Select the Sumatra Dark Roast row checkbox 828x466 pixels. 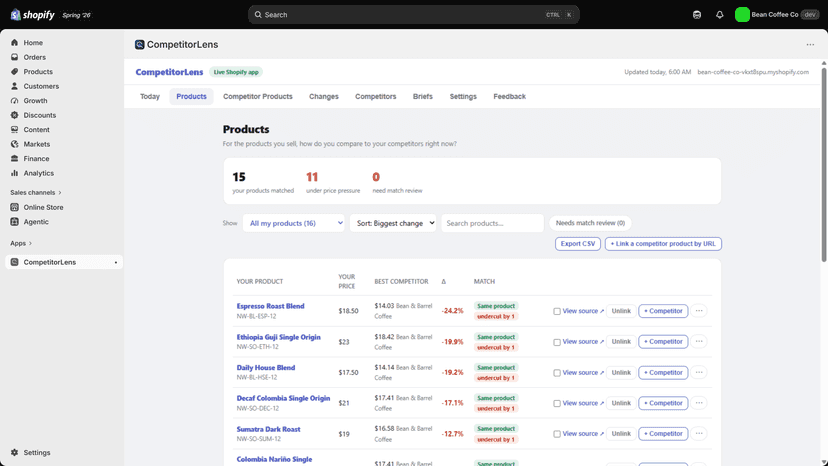[x=557, y=434]
